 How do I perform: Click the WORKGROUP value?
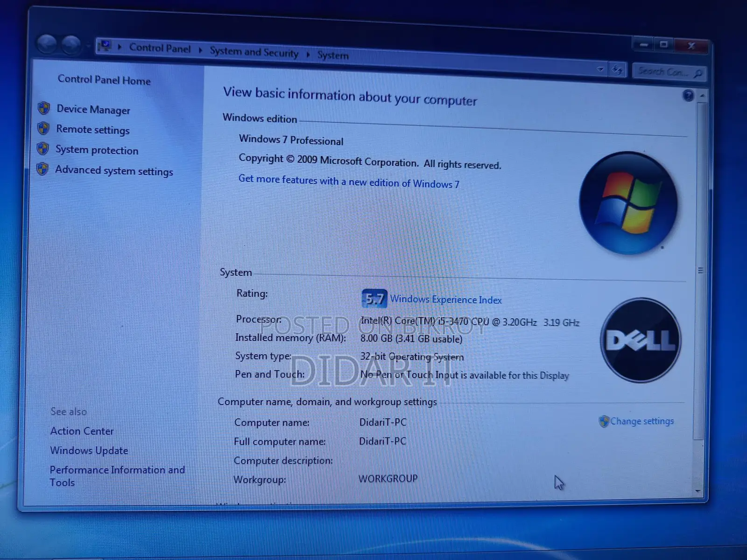pyautogui.click(x=388, y=479)
